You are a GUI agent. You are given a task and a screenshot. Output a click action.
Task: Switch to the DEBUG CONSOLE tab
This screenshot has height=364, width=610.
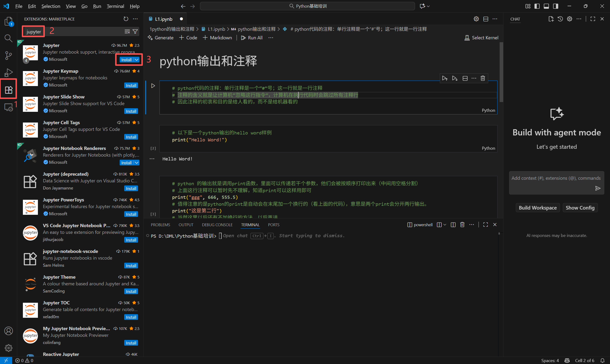point(217,225)
